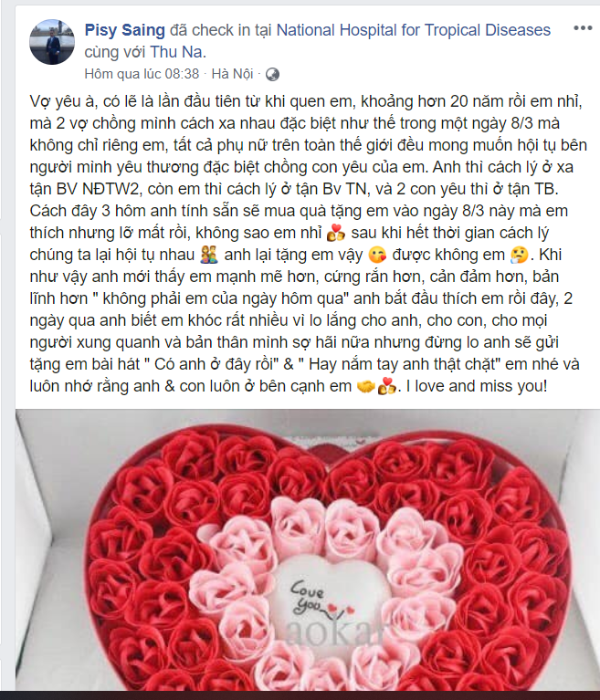This screenshot has height=700, width=600.
Task: Open tagged friend Thu Na's profile
Action: [x=176, y=52]
